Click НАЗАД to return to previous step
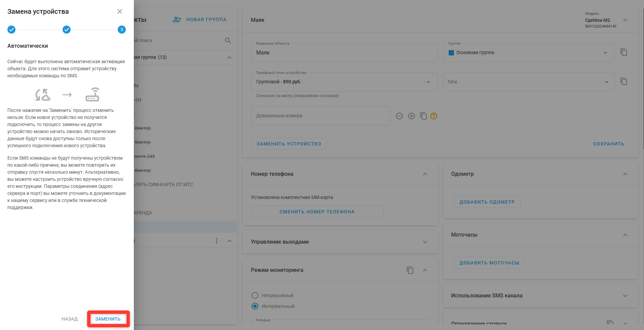This screenshot has height=330, width=644. (x=70, y=319)
